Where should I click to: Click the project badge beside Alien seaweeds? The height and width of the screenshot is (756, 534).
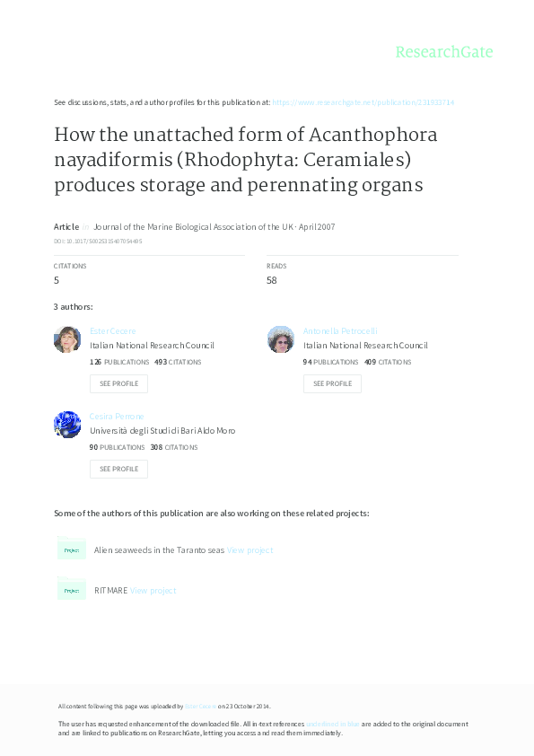pos(72,549)
